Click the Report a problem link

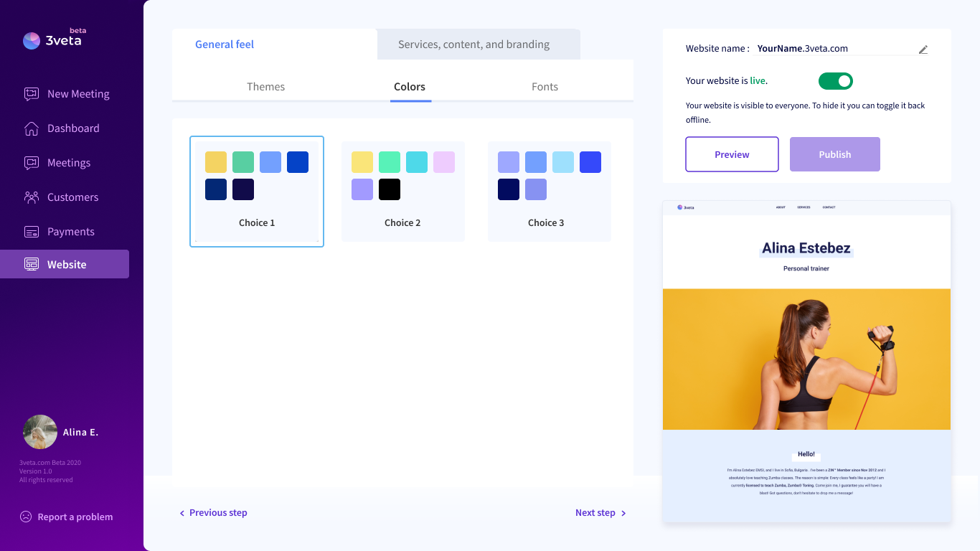[x=75, y=517]
